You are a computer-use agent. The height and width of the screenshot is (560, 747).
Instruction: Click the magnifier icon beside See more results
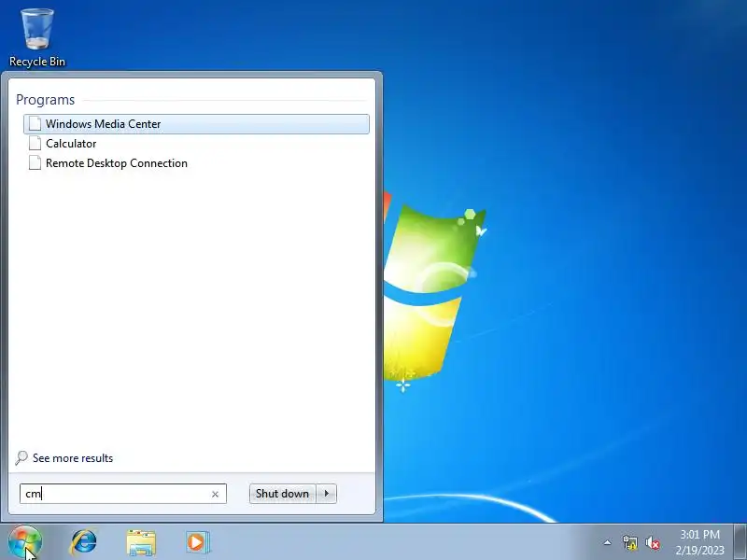[21, 458]
